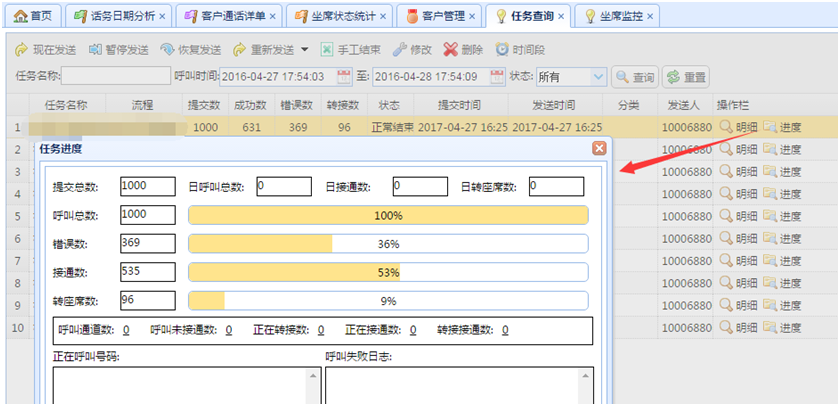Click the 时间段 (time period) clock icon
Screen dimensions: 840x406
[502, 49]
